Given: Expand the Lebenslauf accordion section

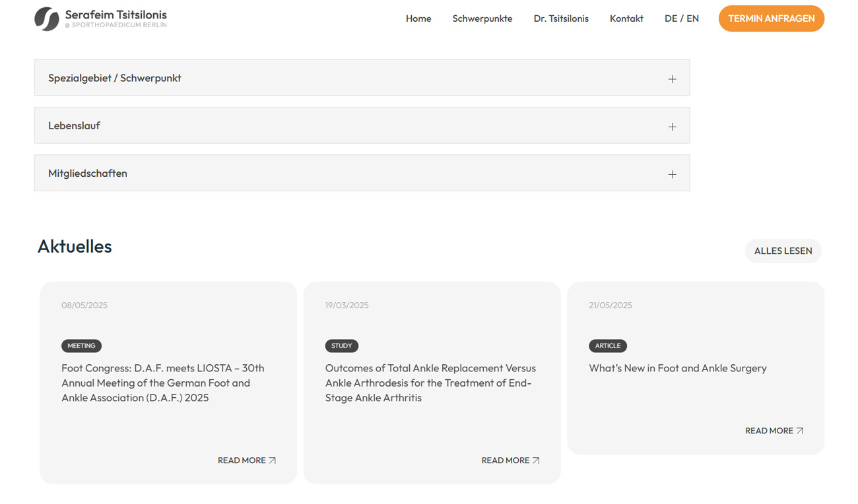Looking at the screenshot, I should point(75,125).
